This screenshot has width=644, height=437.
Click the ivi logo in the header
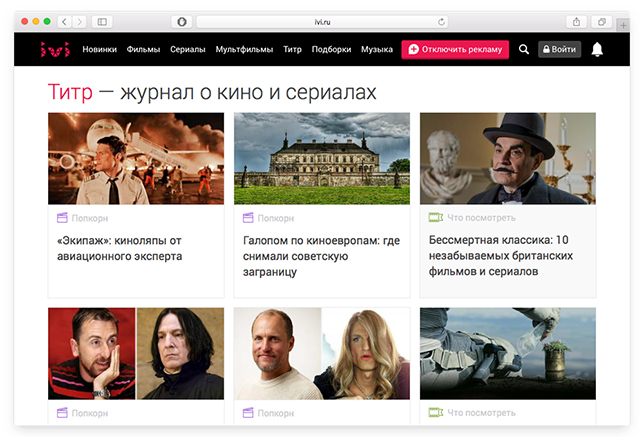(x=55, y=49)
